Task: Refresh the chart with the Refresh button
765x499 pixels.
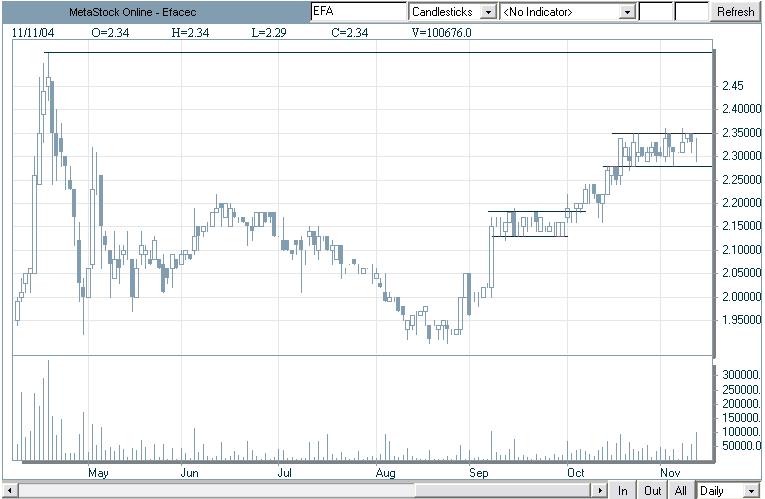Action: tap(735, 11)
